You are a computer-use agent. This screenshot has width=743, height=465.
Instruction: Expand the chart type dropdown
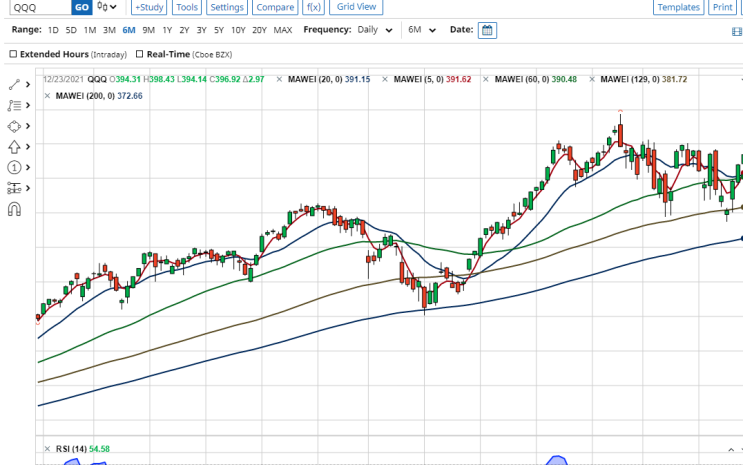point(107,7)
